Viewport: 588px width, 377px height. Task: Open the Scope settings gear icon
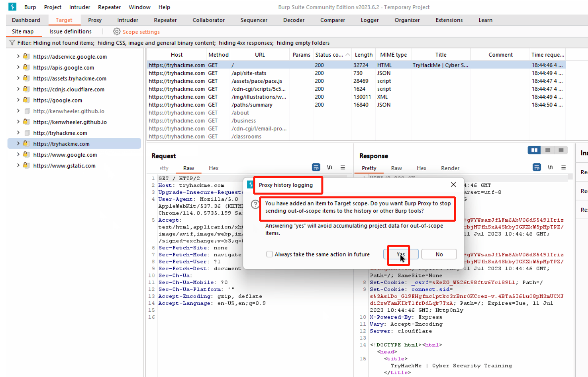117,31
